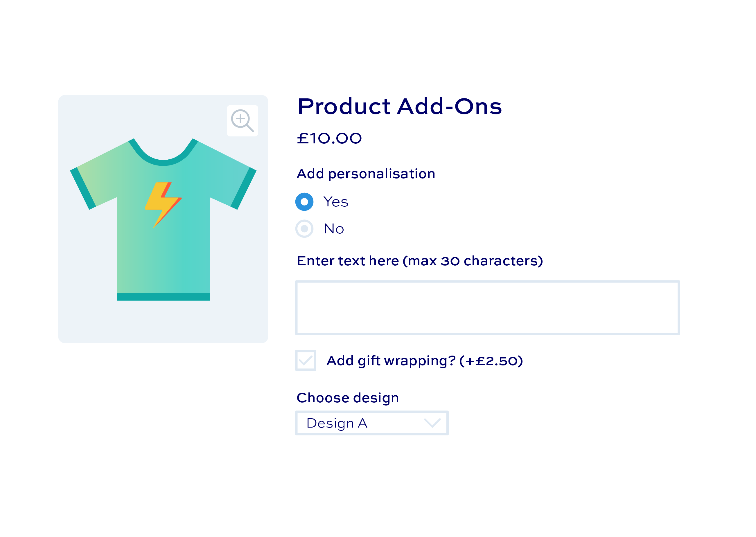Click the "Add gift wrapping? (+£2.50)" label
This screenshot has height=537, width=756.
(425, 361)
